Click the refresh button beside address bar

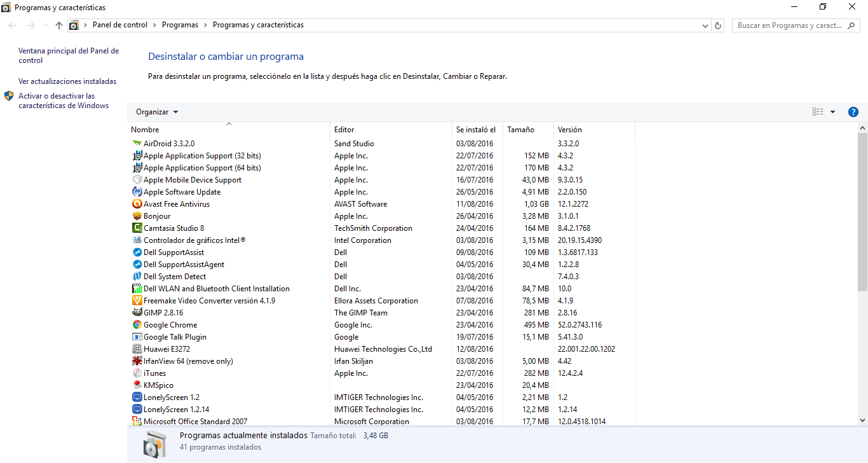(719, 25)
